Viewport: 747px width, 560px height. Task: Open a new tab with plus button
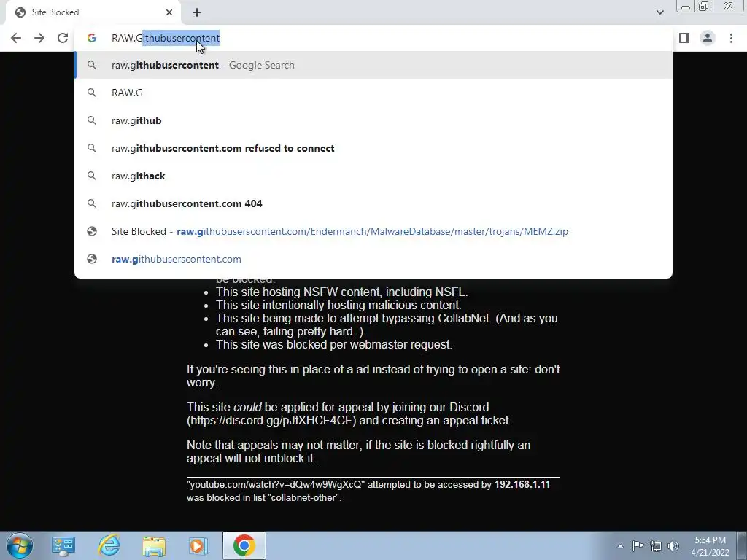197,12
